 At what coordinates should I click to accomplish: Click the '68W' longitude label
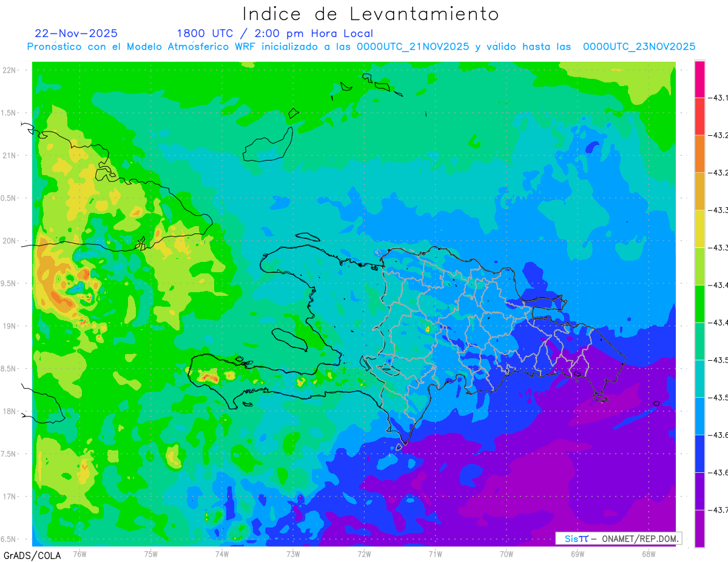(649, 554)
